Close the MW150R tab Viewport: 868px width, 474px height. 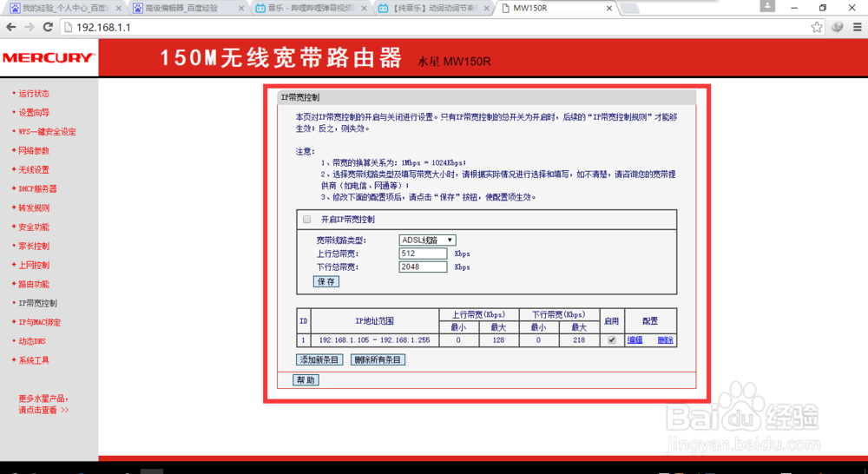point(609,9)
